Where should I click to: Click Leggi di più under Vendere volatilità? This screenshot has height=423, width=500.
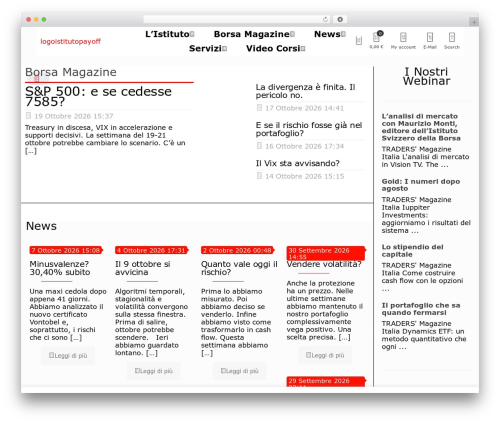325,355
